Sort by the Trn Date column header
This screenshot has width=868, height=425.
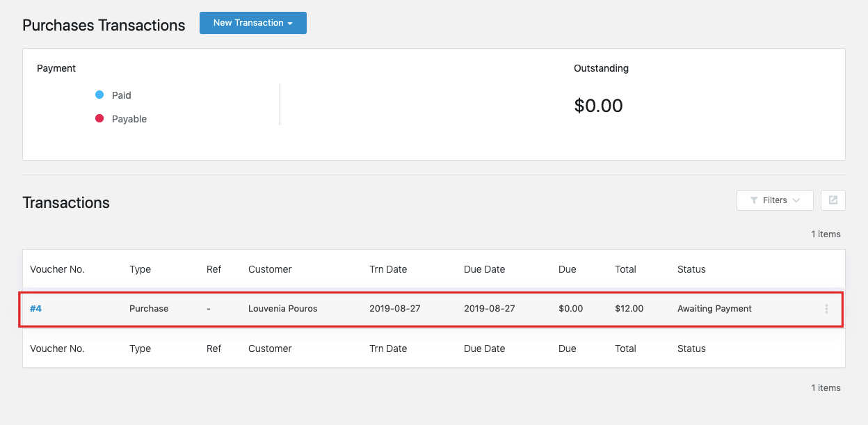(388, 269)
